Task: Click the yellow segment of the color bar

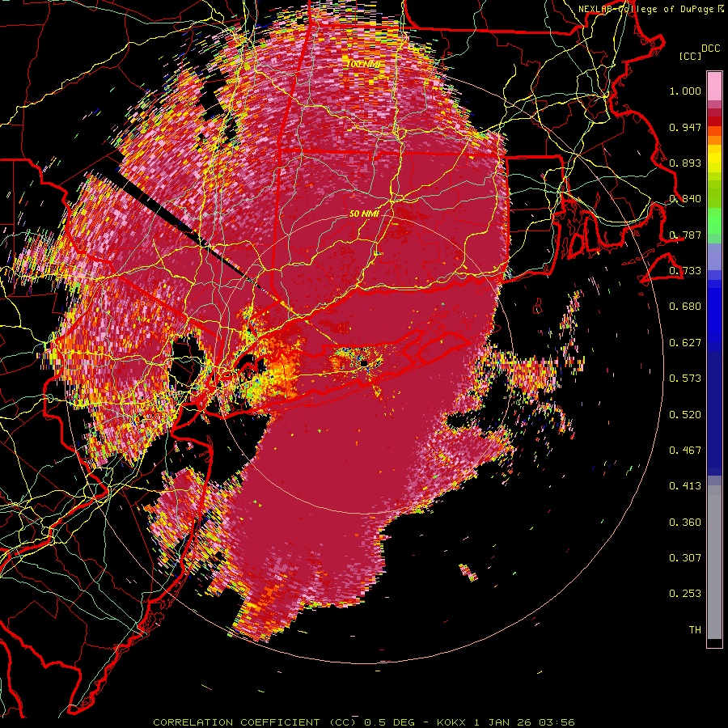Action: point(714,159)
